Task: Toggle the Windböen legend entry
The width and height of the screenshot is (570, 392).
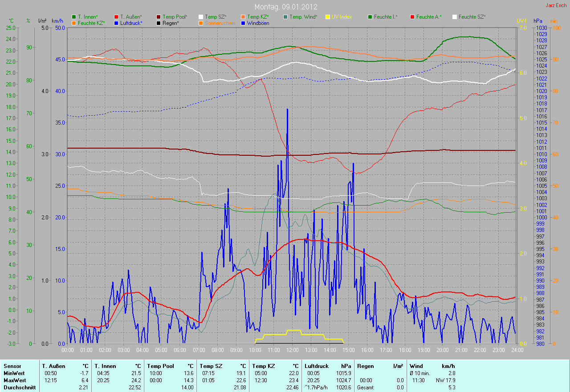Action: (257, 23)
